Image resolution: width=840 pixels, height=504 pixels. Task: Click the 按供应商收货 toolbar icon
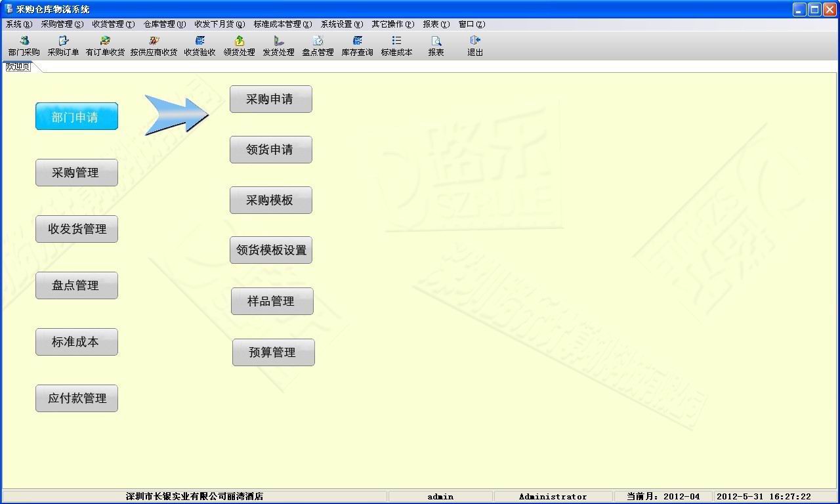(x=154, y=46)
